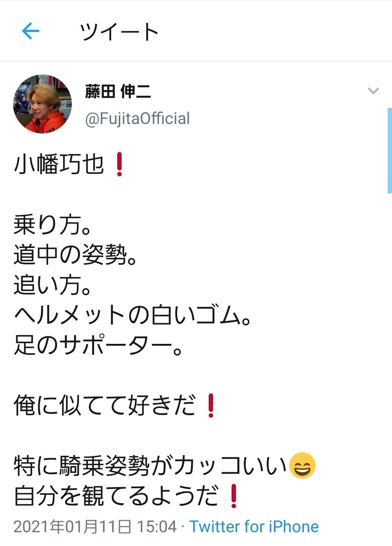Open the tweet options chevron menu
Screen dimensions: 392x546
(373, 91)
